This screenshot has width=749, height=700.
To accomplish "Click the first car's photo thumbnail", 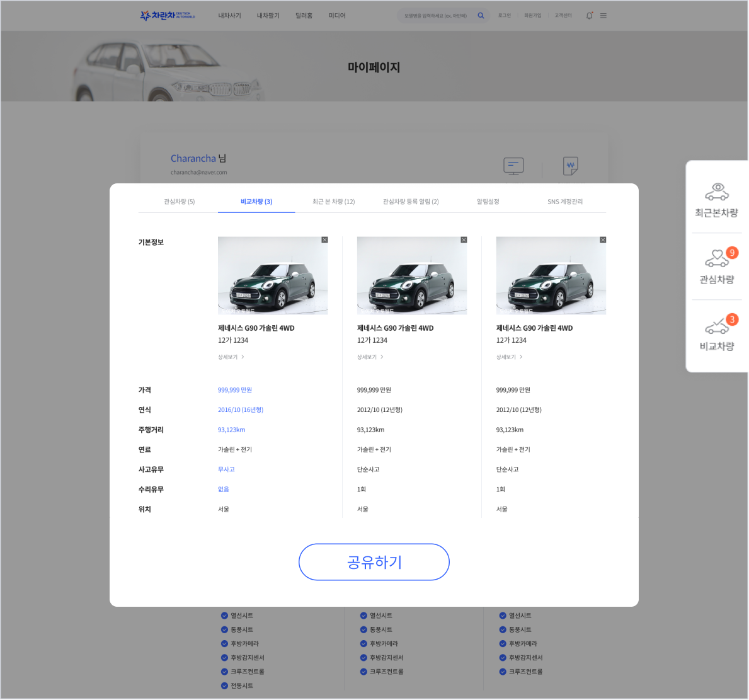I will (273, 276).
